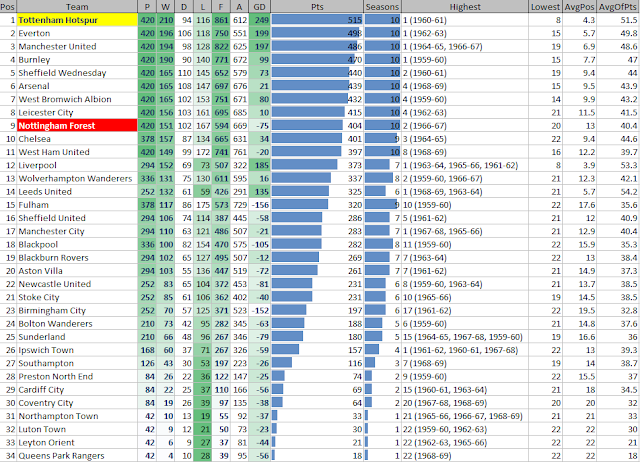Click Leeds United's AvgOfPts 54.2 cell

click(x=618, y=191)
